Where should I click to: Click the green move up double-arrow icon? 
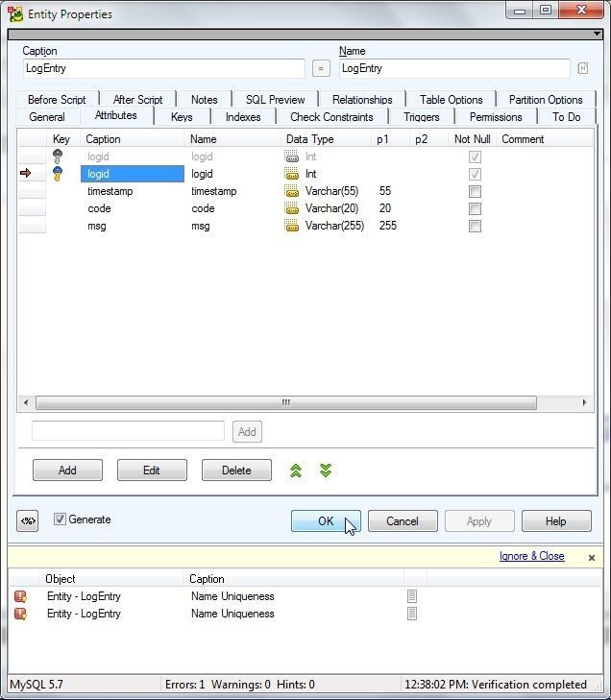(x=296, y=471)
